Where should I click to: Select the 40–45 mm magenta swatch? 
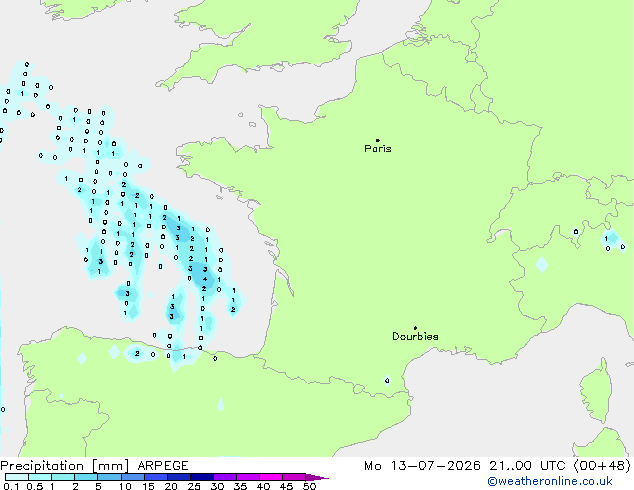pos(271,477)
